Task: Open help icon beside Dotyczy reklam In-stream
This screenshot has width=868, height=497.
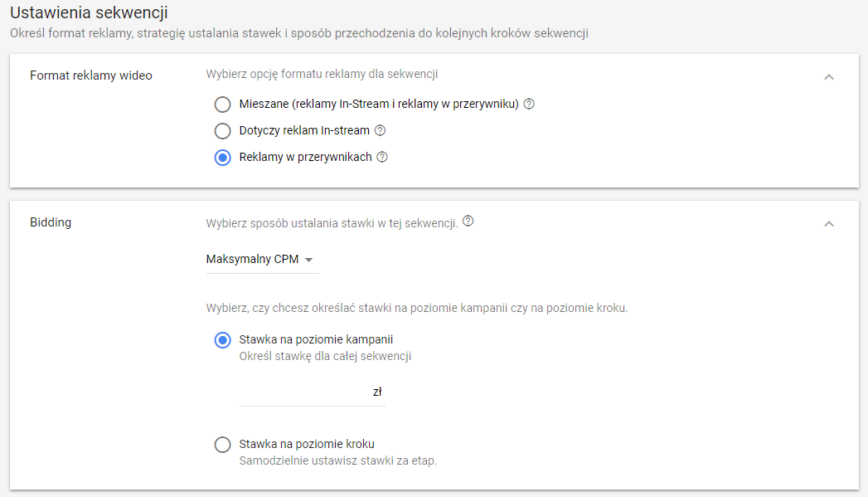Action: pos(380,130)
